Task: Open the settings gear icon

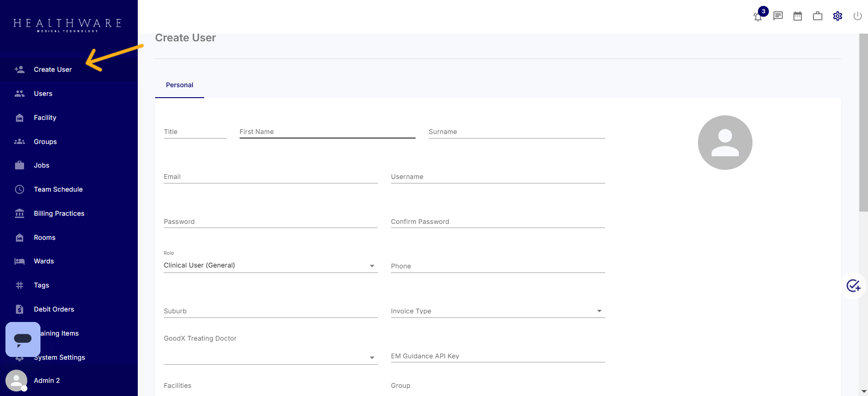Action: [x=838, y=16]
